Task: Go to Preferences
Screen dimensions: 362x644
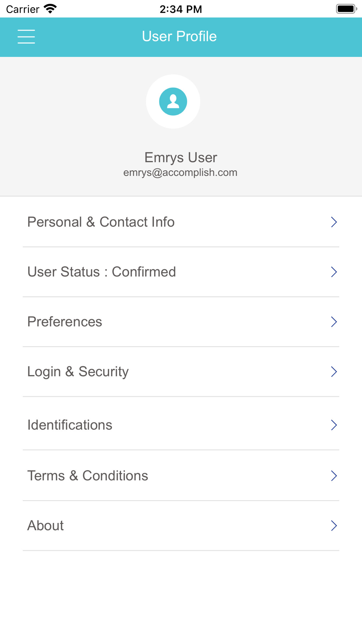Action: [x=181, y=322]
